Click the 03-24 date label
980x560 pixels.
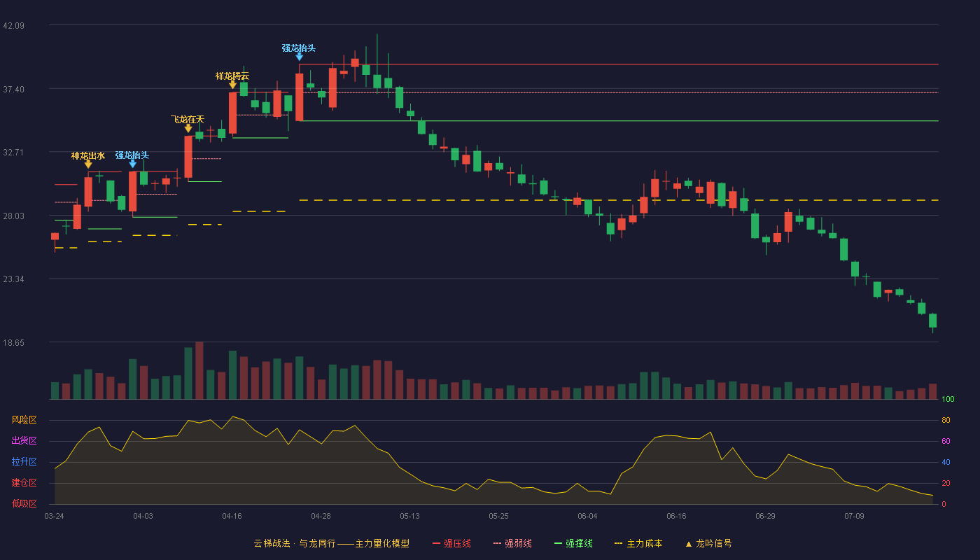(x=54, y=516)
